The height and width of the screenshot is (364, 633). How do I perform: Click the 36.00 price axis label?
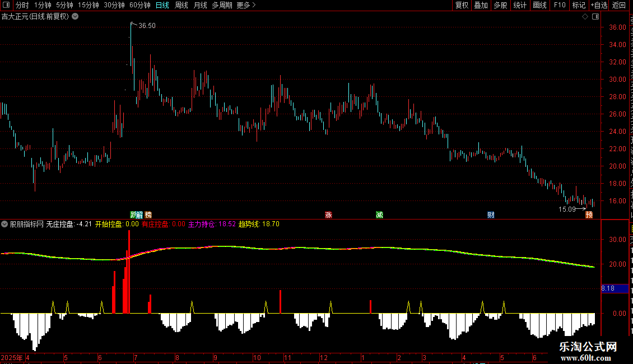click(x=618, y=27)
